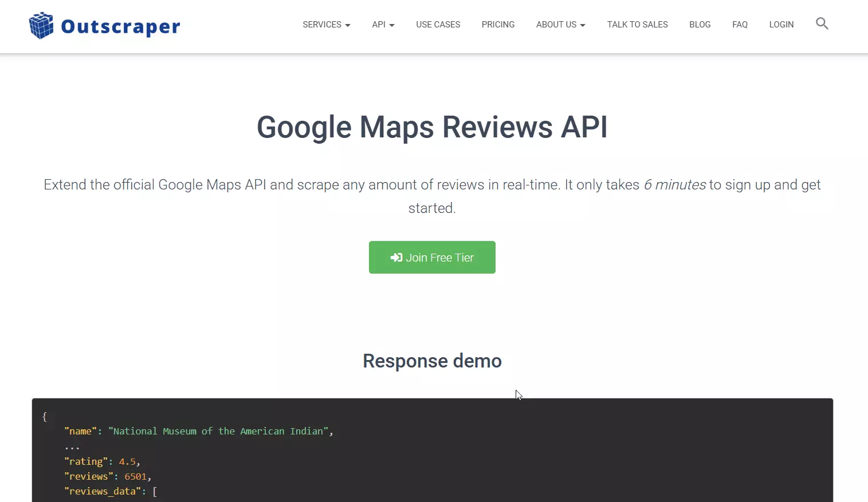Select Talk to Sales in the navbar

tap(637, 25)
